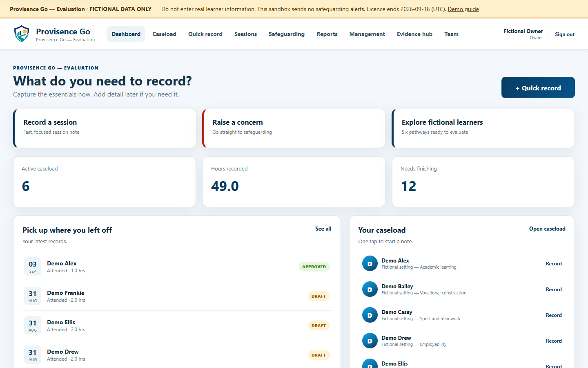Click Record for Demo Alex
Viewport: 588px width, 368px height.
554,264
